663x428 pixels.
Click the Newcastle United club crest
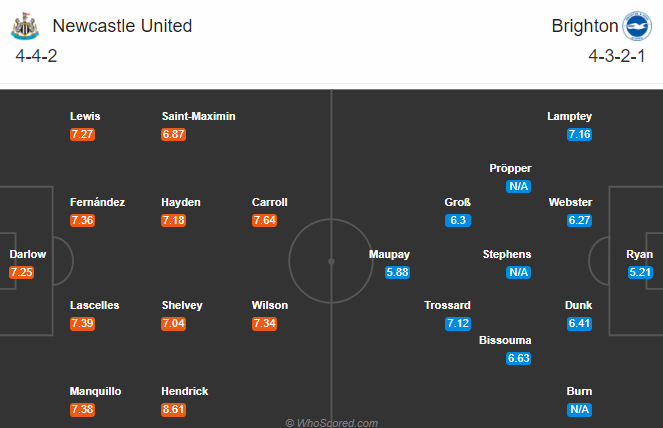click(25, 26)
